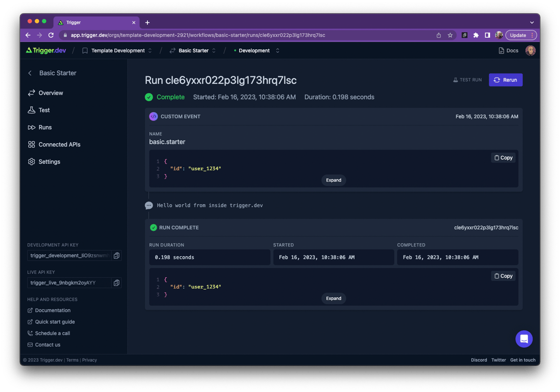
Task: Select the Trigger browser tab
Action: (97, 22)
